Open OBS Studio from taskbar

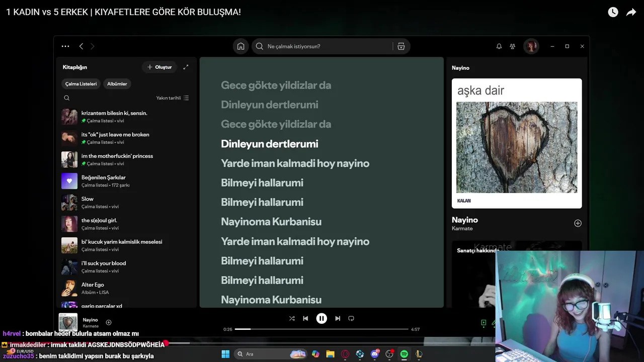389,354
